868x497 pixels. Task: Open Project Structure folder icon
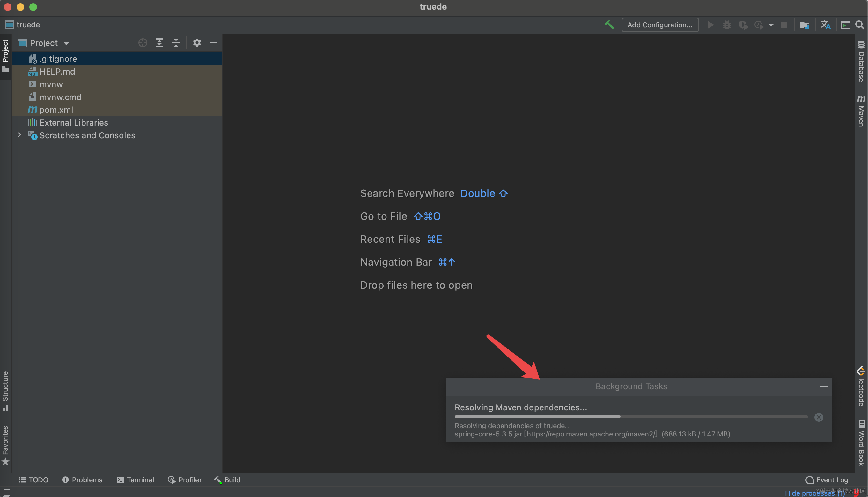[805, 25]
